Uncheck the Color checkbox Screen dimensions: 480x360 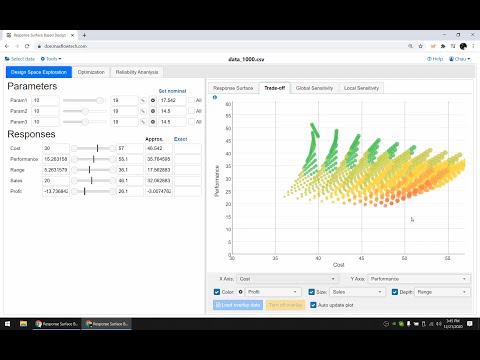coord(217,292)
